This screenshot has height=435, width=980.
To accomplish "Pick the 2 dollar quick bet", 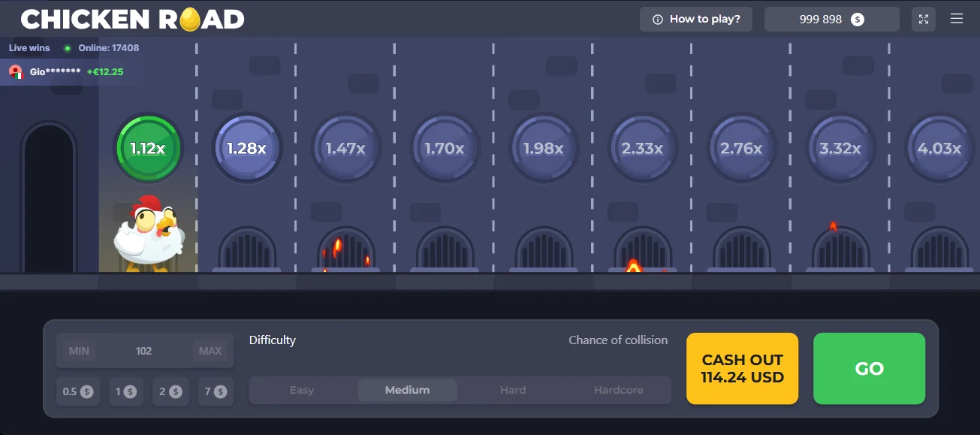I will (x=170, y=391).
